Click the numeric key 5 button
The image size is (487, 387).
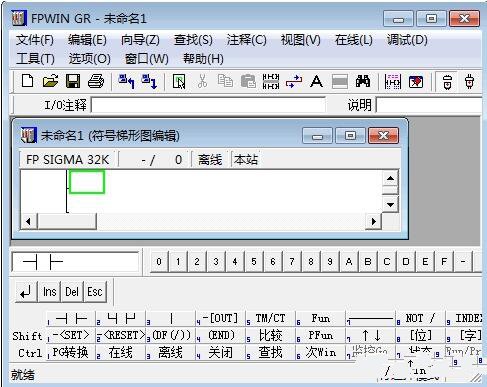coord(254,262)
